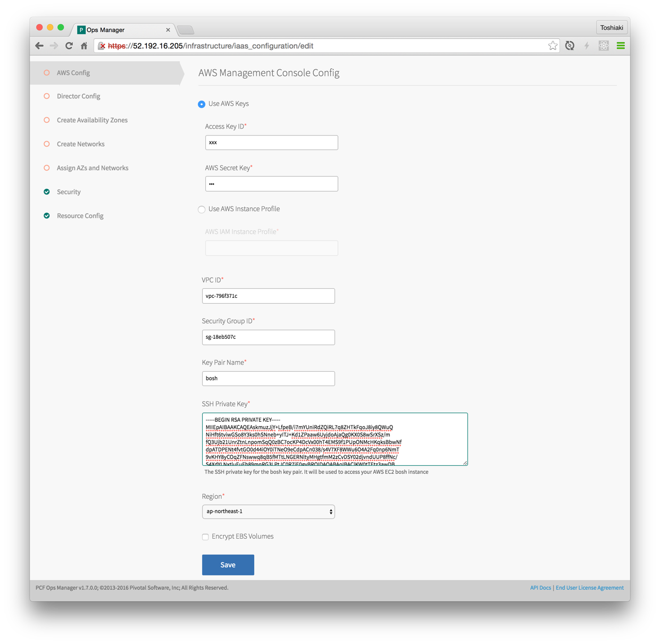
Task: Click the AWS IAM Instance Profile field
Action: (271, 248)
